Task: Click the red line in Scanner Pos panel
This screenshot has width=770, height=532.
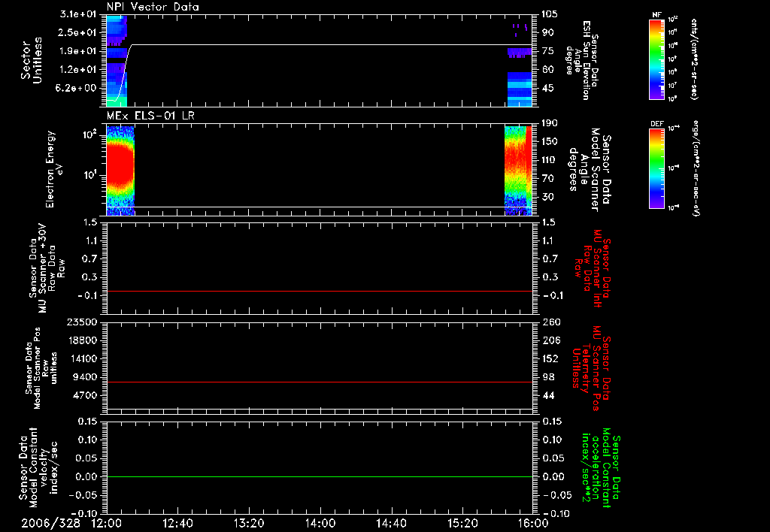Action: (x=320, y=382)
